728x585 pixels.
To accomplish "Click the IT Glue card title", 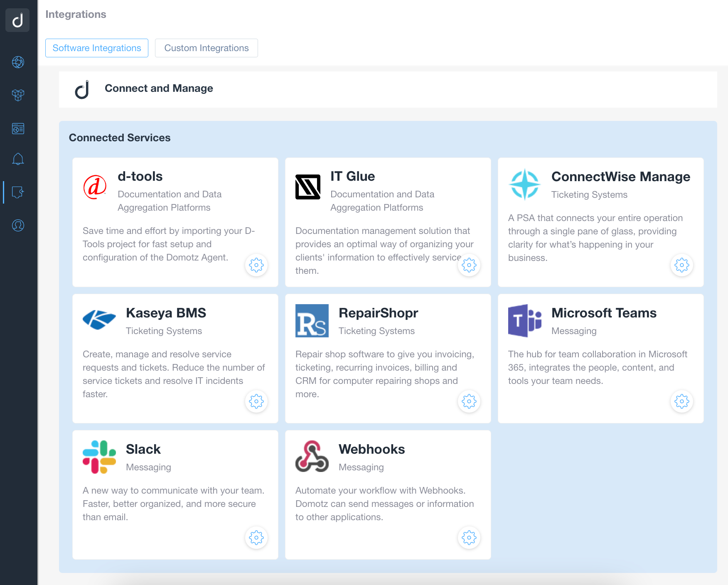I will click(x=353, y=176).
